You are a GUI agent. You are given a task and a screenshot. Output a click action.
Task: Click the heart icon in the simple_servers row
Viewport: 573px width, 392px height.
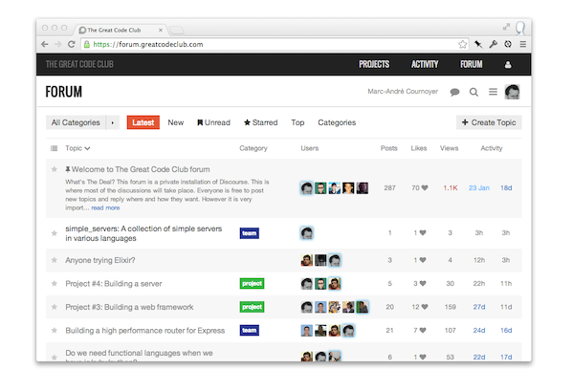423,232
